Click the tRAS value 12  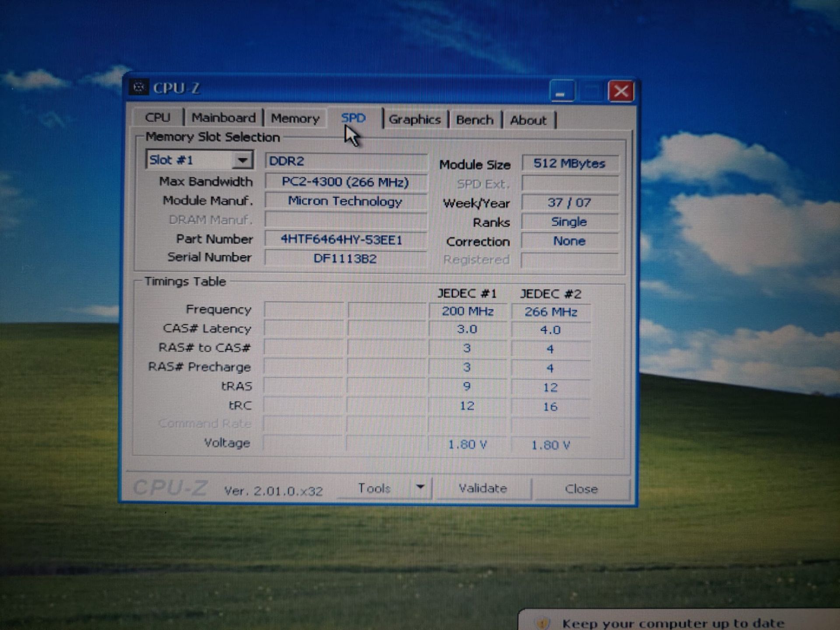click(x=551, y=388)
